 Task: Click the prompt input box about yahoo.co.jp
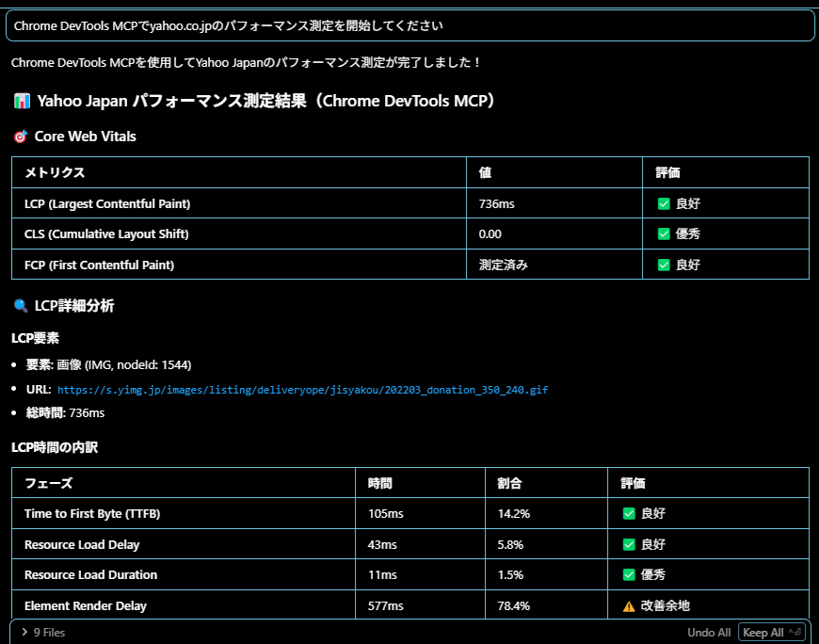(410, 25)
